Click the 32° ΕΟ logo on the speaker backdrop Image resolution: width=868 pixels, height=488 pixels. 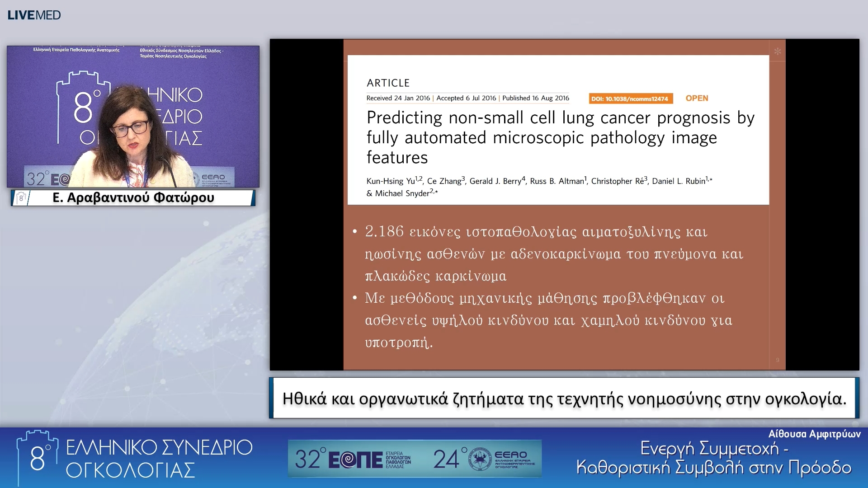click(x=48, y=179)
